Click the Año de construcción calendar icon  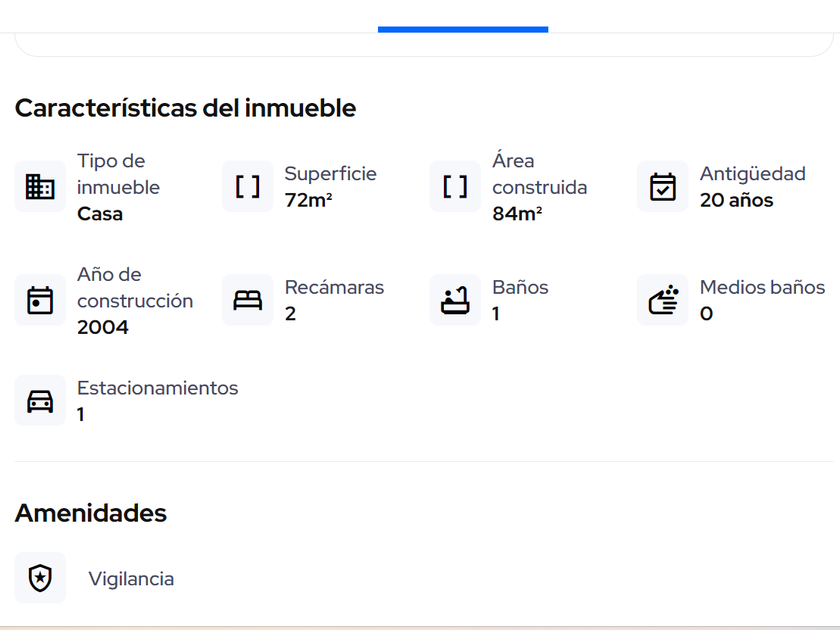tap(40, 300)
